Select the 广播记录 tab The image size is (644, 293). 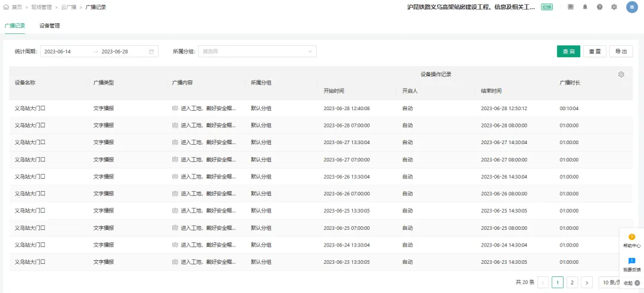coord(15,26)
